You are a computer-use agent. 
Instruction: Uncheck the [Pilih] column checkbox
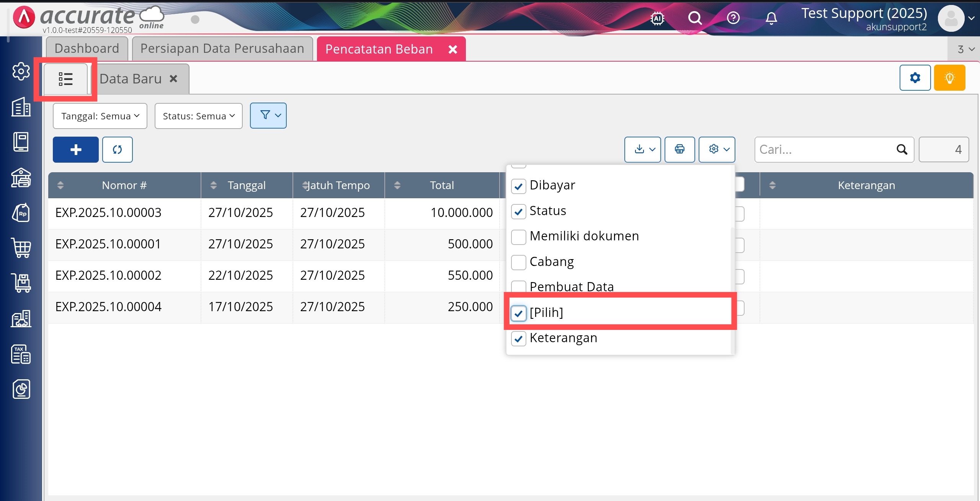pos(519,313)
